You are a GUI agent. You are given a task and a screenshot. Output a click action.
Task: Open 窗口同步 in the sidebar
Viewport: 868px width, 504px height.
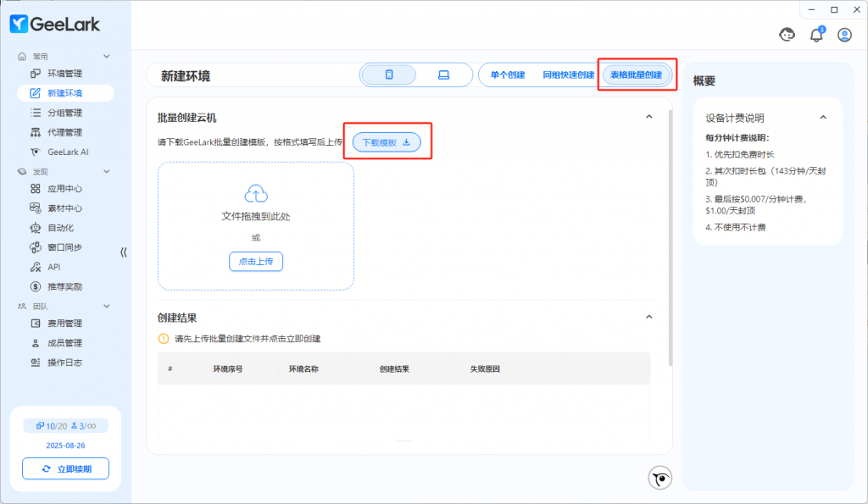click(x=64, y=247)
